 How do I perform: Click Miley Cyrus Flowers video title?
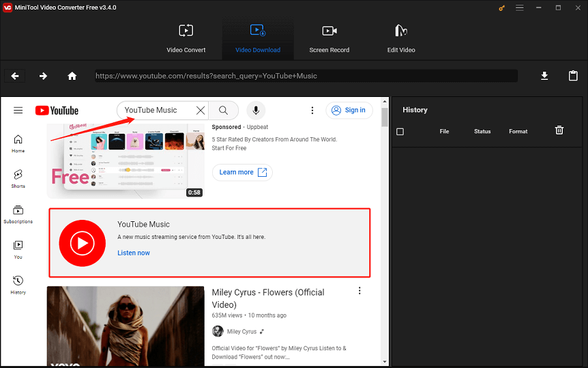(x=268, y=298)
